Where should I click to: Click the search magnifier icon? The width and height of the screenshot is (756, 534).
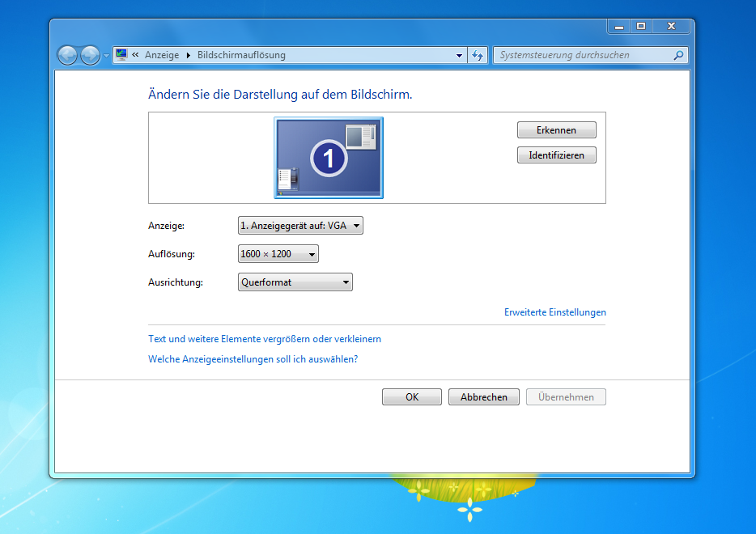click(x=678, y=55)
